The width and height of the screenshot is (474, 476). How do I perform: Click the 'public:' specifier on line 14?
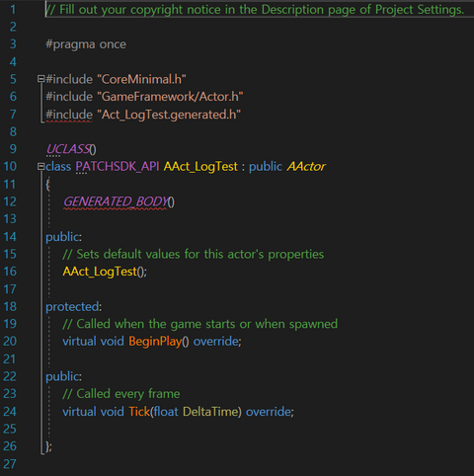63,237
